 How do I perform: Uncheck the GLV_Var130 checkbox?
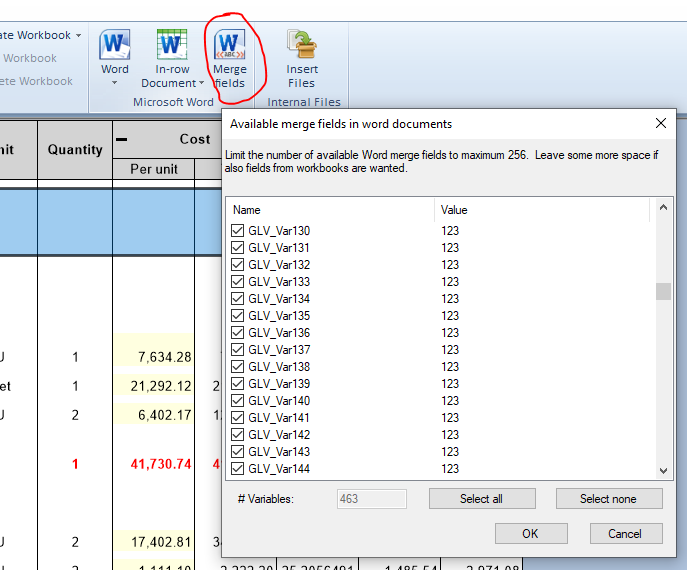coord(238,231)
